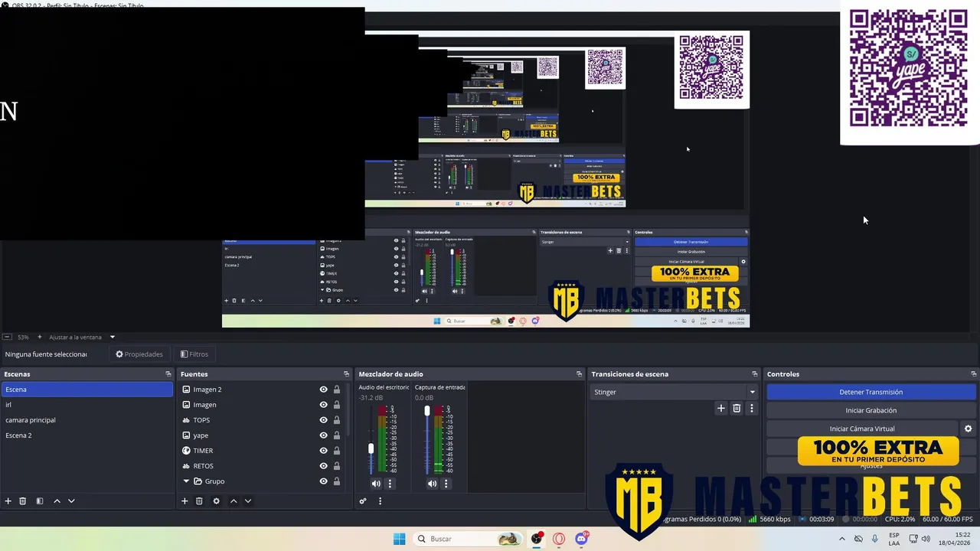Image resolution: width=980 pixels, height=551 pixels.
Task: Move the selected scene up
Action: pos(57,501)
